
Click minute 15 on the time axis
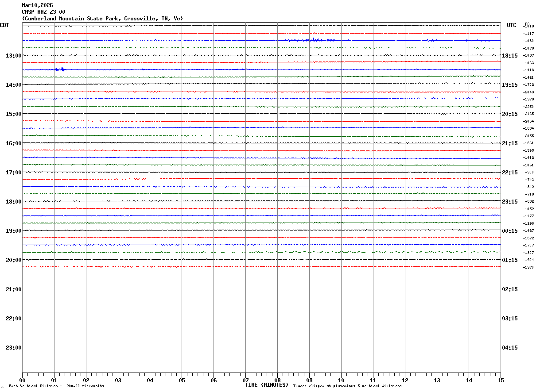click(501, 380)
